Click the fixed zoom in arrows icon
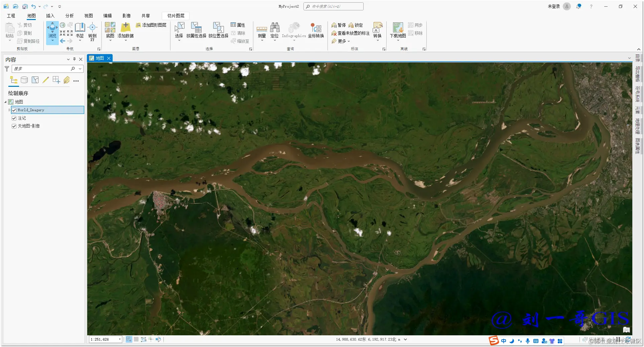 pos(62,33)
